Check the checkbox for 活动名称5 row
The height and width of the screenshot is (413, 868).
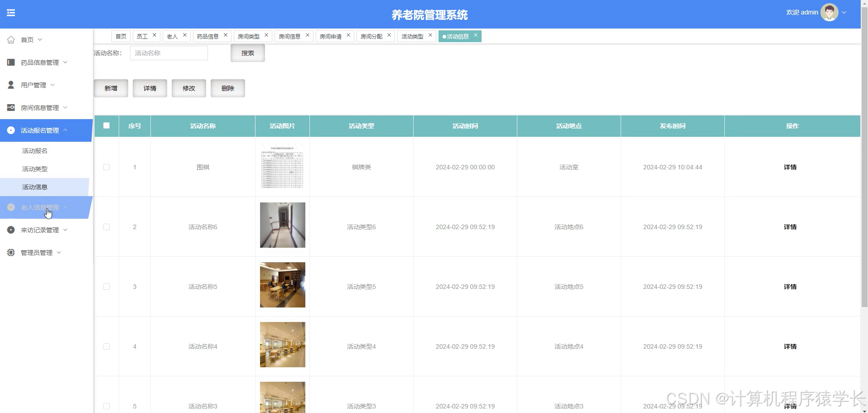click(x=106, y=287)
